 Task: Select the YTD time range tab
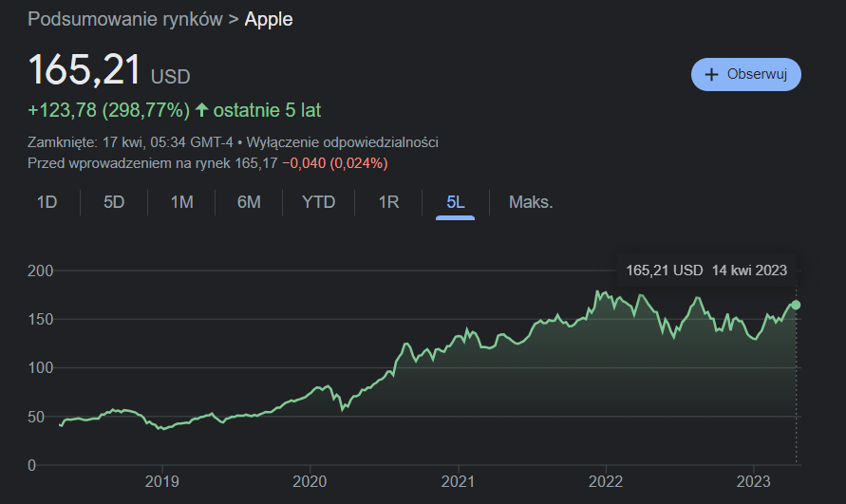[318, 202]
